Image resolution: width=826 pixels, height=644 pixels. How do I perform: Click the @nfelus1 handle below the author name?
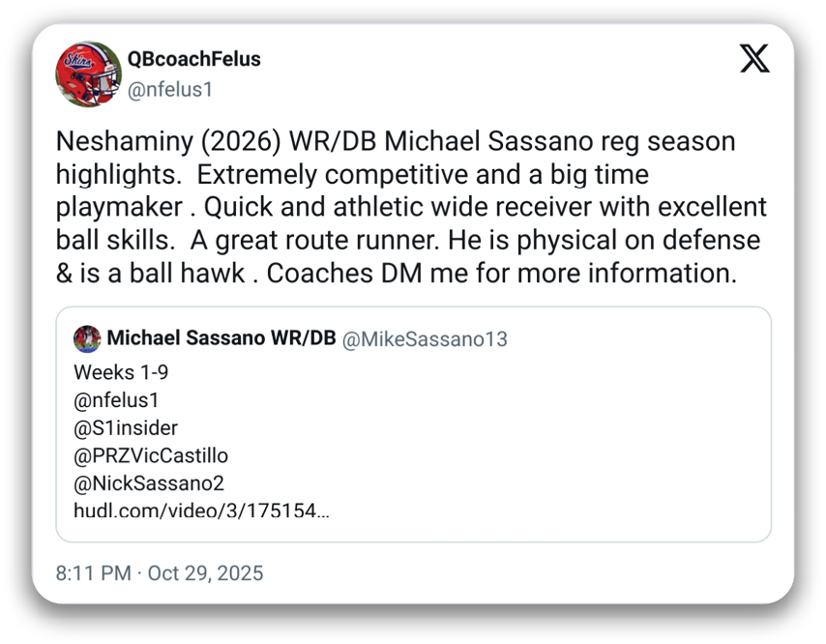[x=169, y=90]
